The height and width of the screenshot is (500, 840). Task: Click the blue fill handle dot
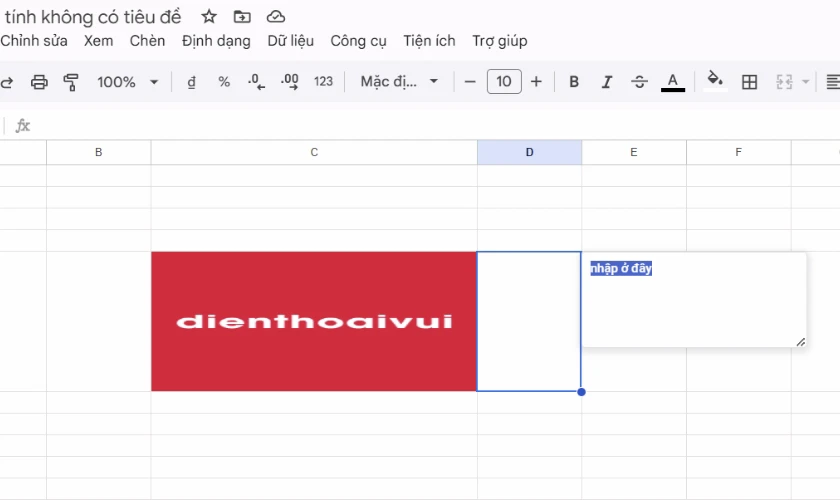tap(581, 392)
